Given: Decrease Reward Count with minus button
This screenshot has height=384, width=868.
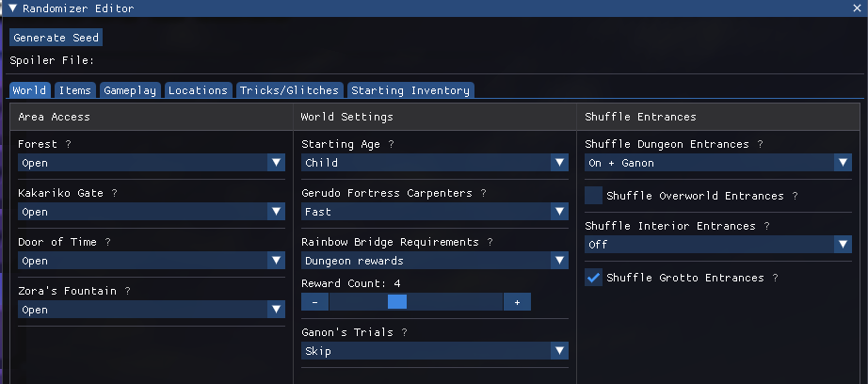Looking at the screenshot, I should (314, 302).
